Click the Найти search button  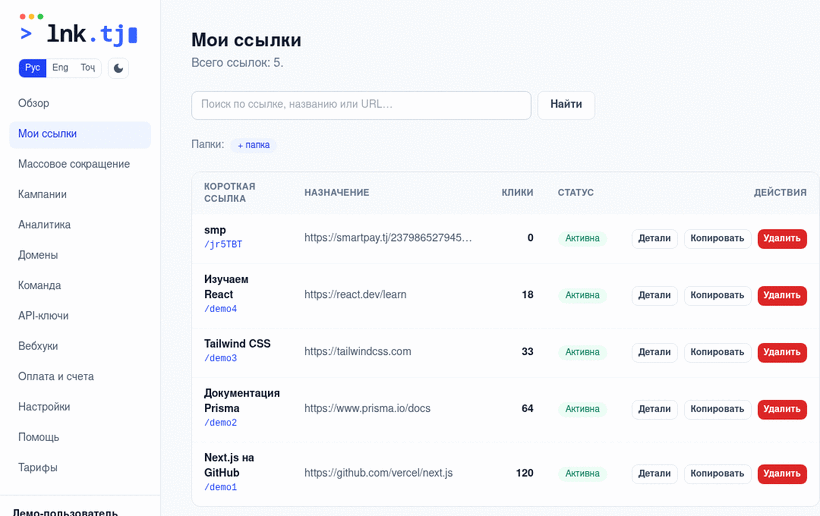[566, 105]
